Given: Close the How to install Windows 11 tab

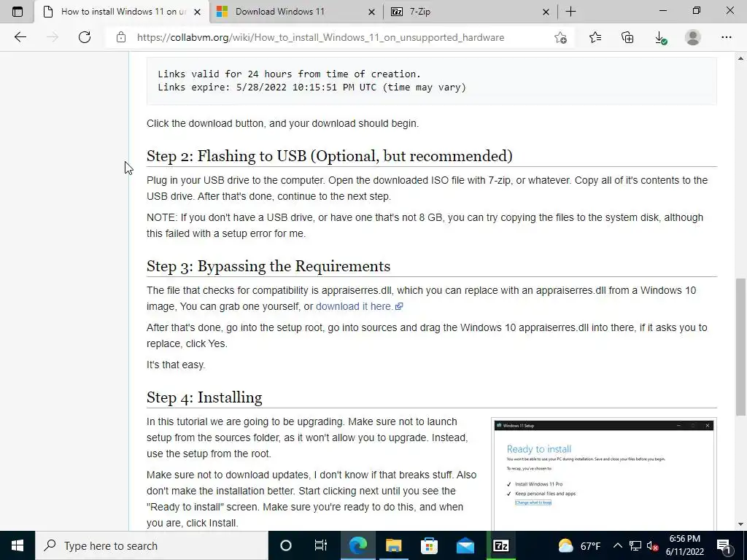Looking at the screenshot, I should click(x=197, y=12).
